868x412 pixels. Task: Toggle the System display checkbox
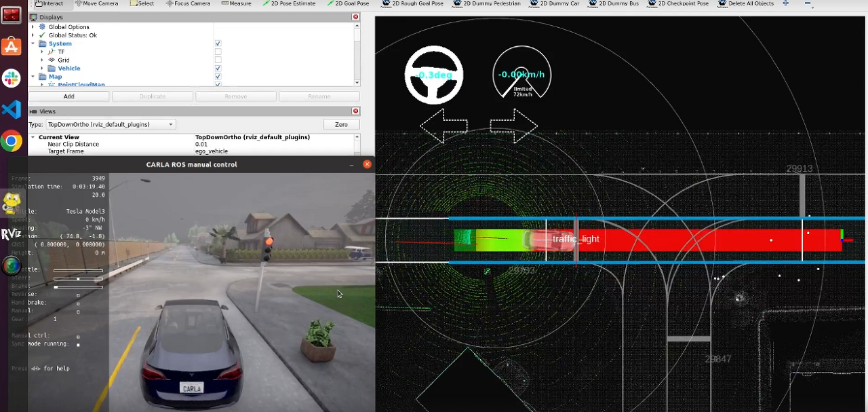(218, 43)
